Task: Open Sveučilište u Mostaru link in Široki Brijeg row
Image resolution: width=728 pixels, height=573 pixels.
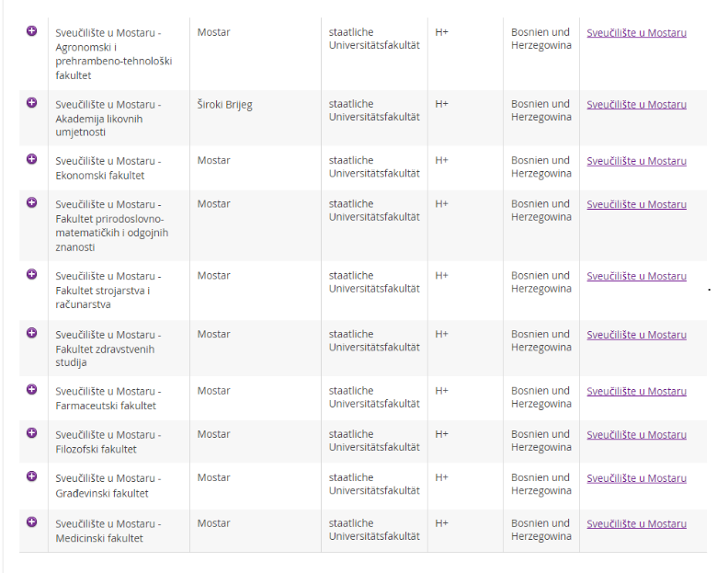Action: (636, 105)
